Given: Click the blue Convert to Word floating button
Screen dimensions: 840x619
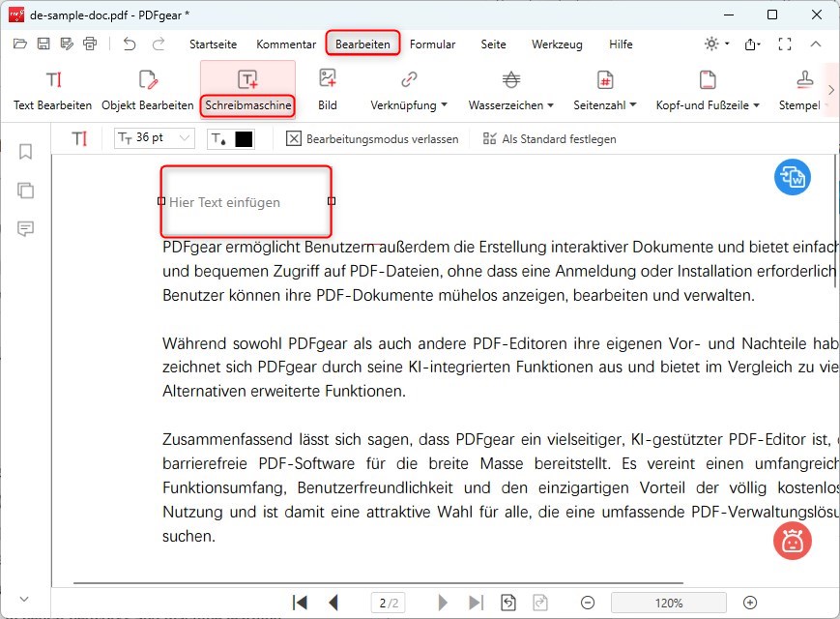Looking at the screenshot, I should pyautogui.click(x=793, y=177).
